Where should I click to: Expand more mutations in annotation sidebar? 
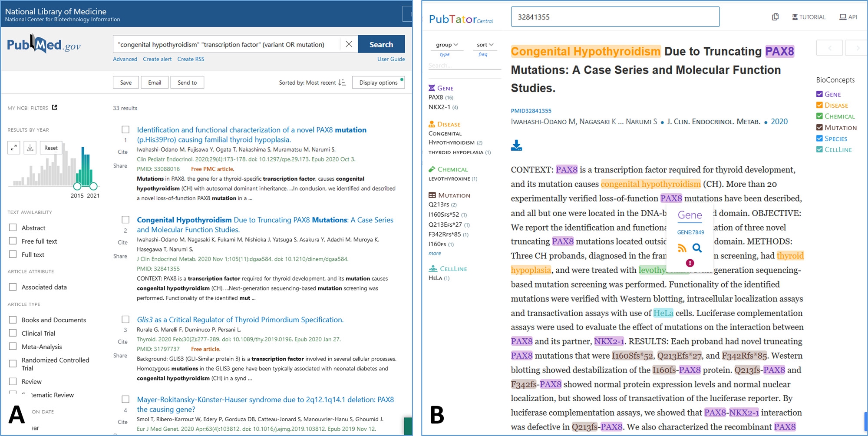pyautogui.click(x=435, y=253)
